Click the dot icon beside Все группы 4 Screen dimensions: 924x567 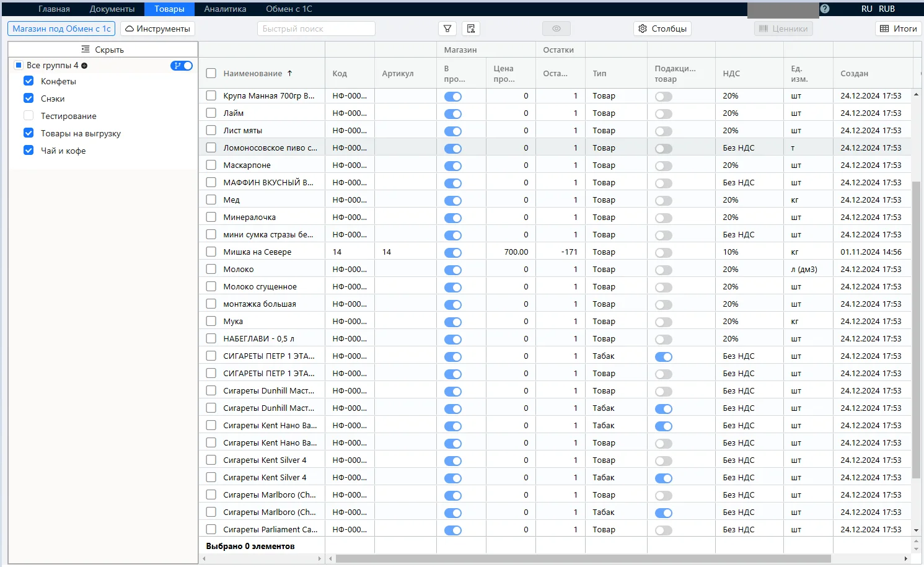pos(84,66)
